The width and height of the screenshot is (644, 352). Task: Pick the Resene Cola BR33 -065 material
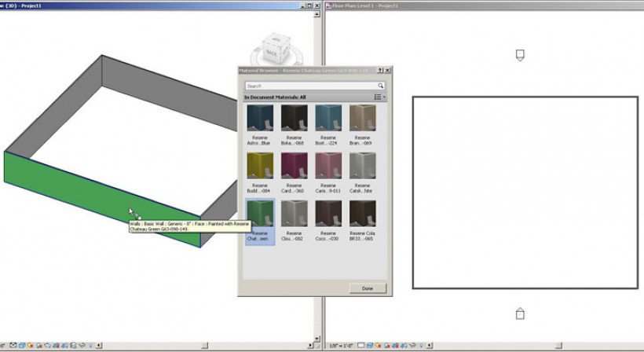coord(362,221)
